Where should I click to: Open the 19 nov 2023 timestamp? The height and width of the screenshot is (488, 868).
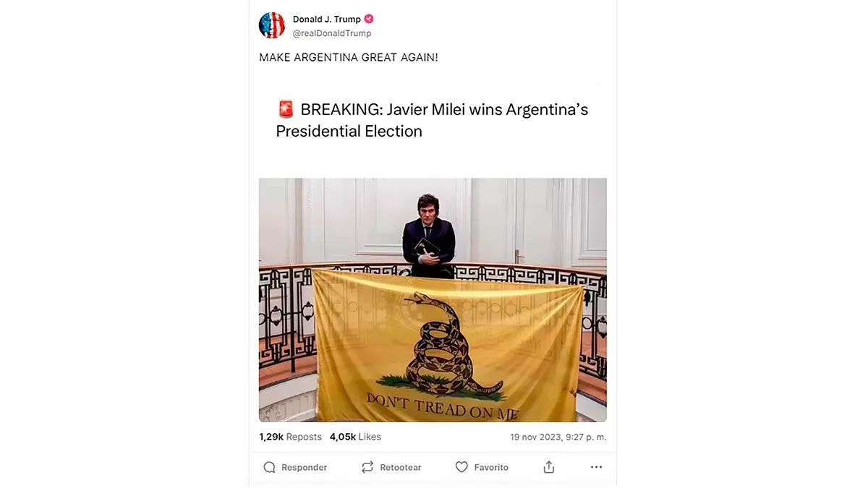[558, 437]
